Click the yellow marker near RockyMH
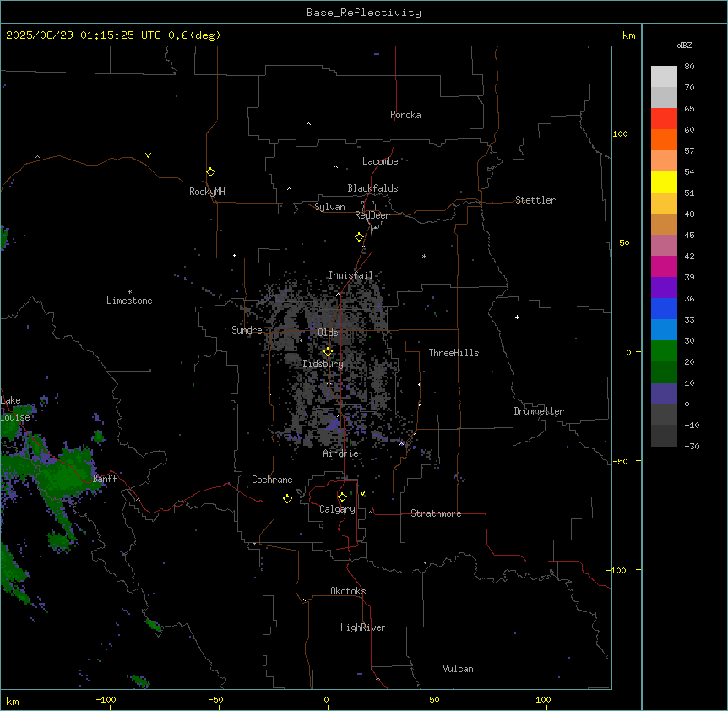The height and width of the screenshot is (711, 728). 210,172
